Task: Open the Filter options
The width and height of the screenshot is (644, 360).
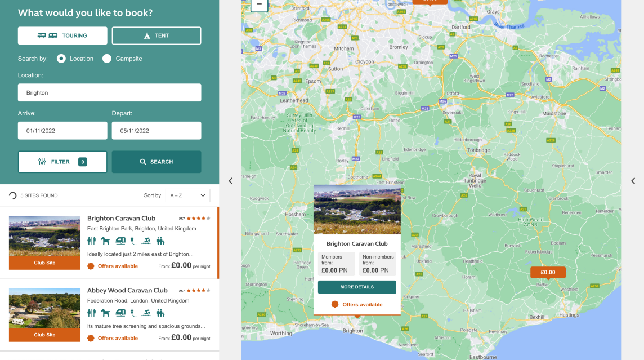Action: 62,162
